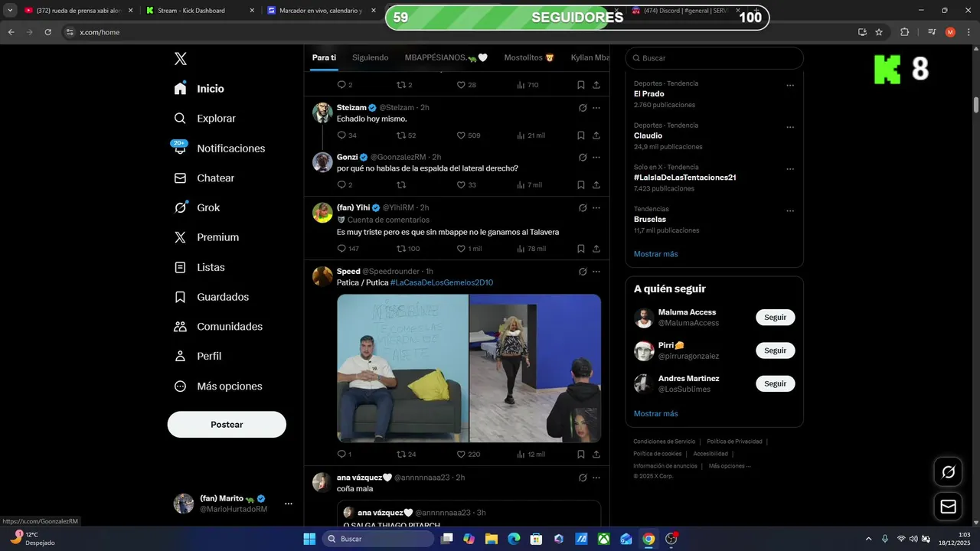This screenshot has width=980, height=551.
Task: Open Chatear in the sidebar
Action: 204,178
